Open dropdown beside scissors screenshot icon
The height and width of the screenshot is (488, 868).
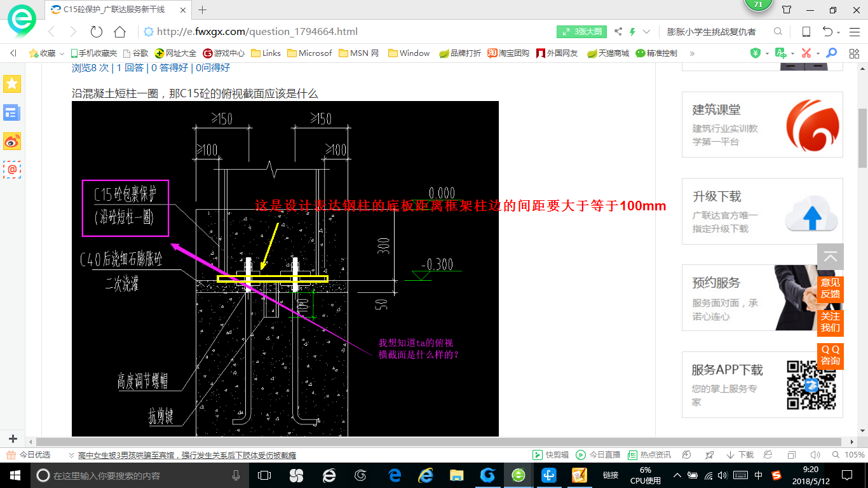click(x=818, y=53)
